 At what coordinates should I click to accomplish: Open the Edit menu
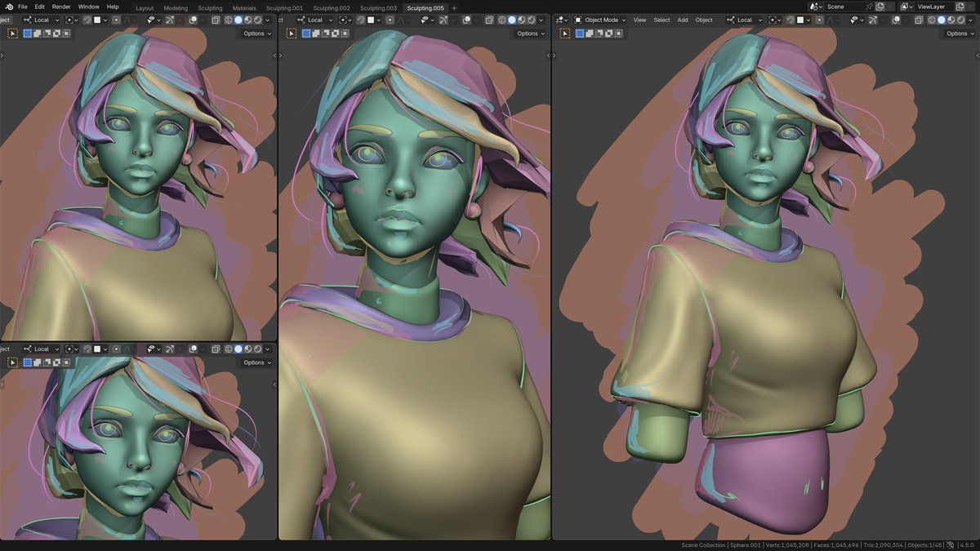(x=40, y=7)
